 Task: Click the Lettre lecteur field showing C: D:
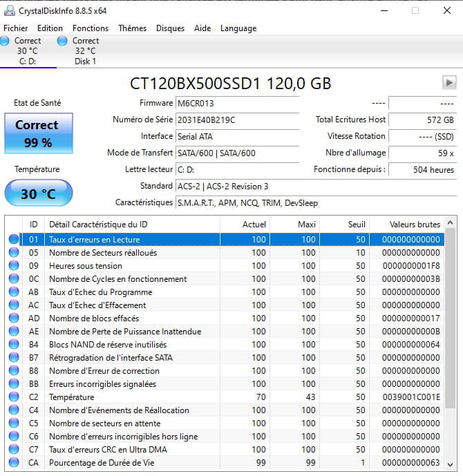238,170
